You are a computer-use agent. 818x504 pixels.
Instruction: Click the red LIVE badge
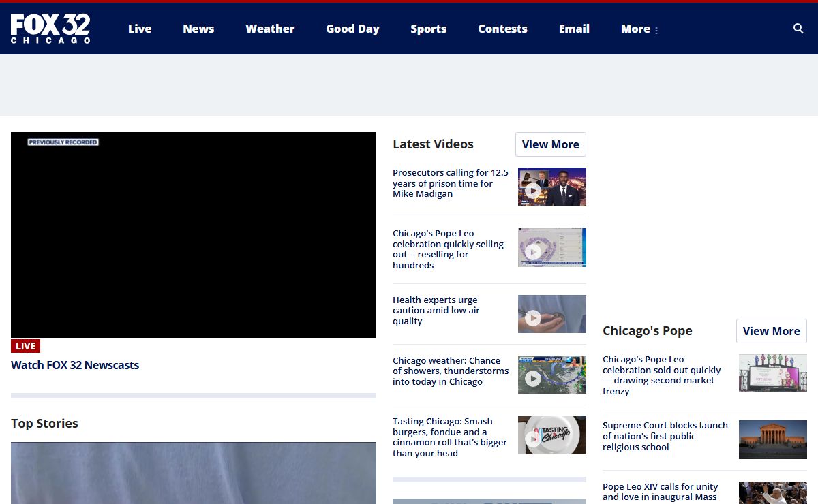[25, 346]
